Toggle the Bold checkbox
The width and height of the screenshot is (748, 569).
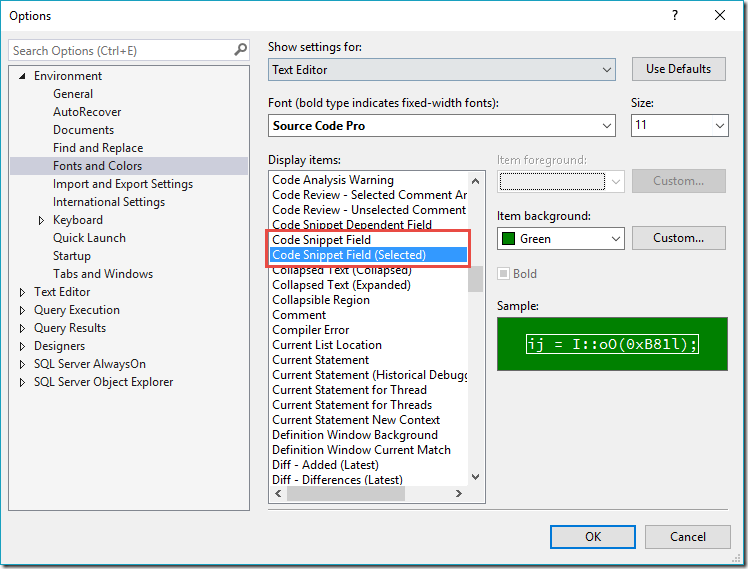(503, 274)
